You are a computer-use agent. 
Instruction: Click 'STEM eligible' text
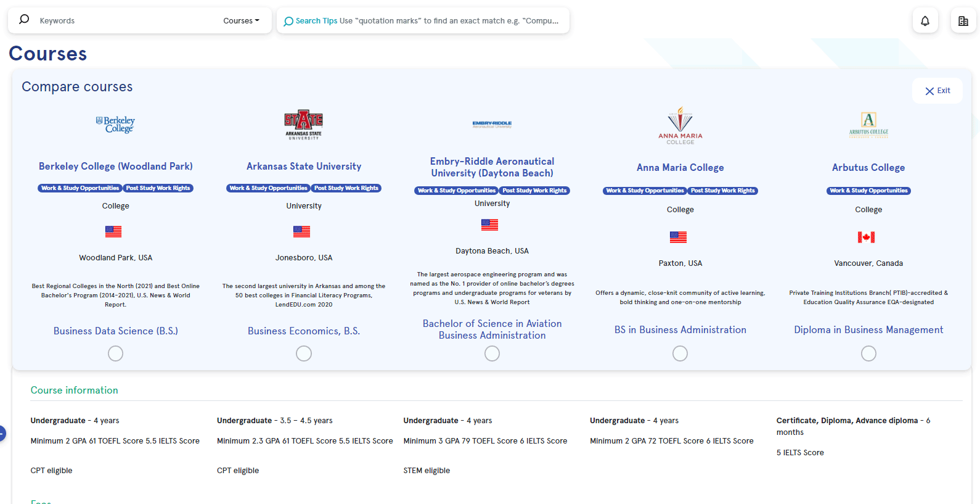coord(427,471)
